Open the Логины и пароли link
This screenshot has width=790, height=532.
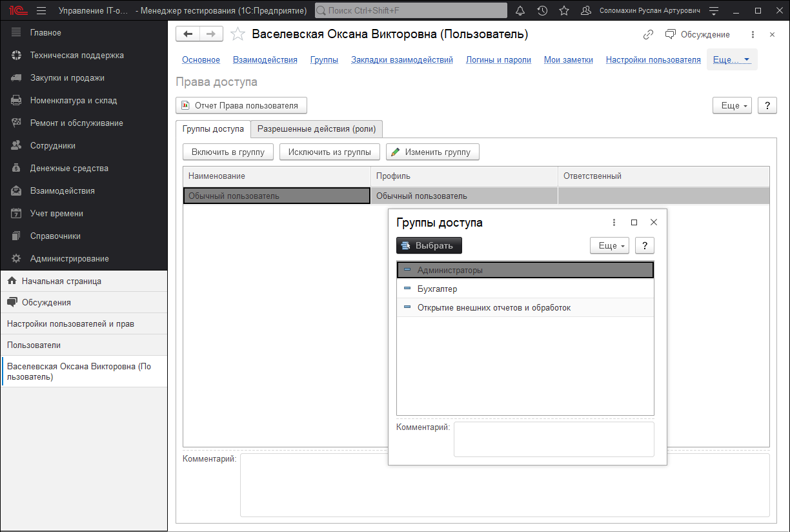coord(498,59)
